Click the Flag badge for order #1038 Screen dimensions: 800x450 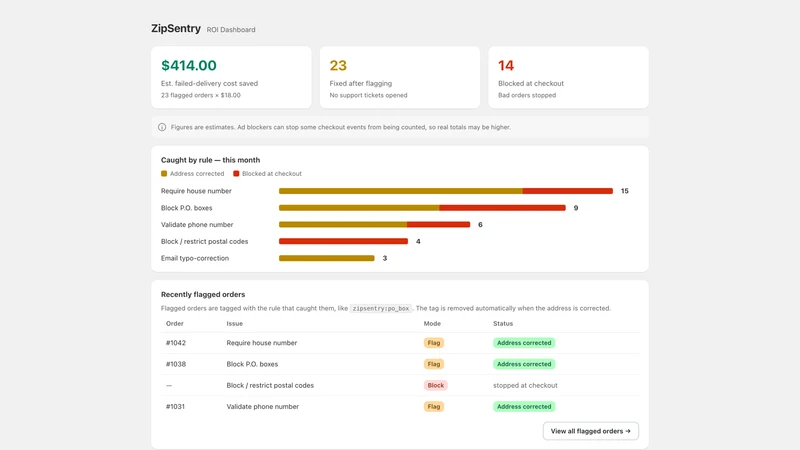tap(434, 364)
